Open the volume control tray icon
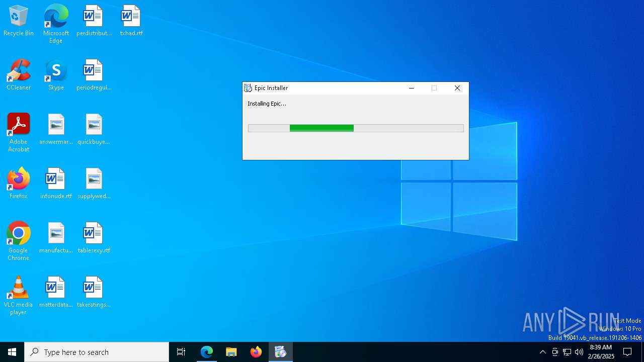 579,352
